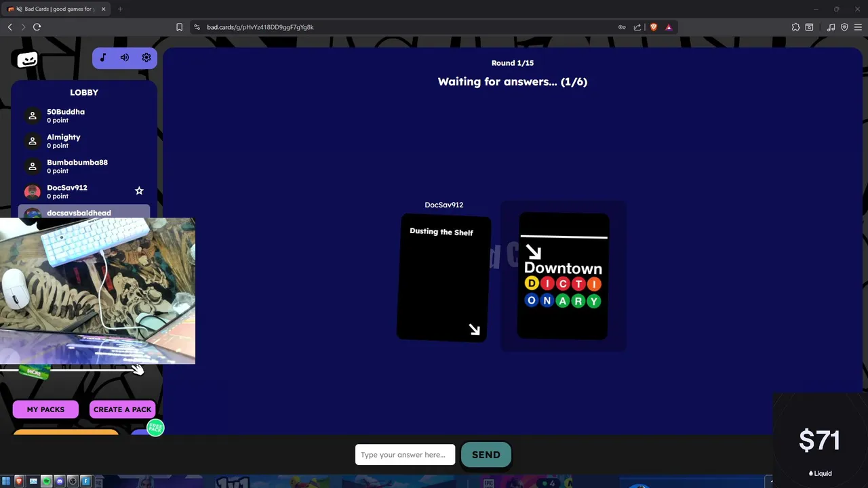
Task: Click 'Waiting for answers... (1/6)' text
Action: click(x=513, y=81)
